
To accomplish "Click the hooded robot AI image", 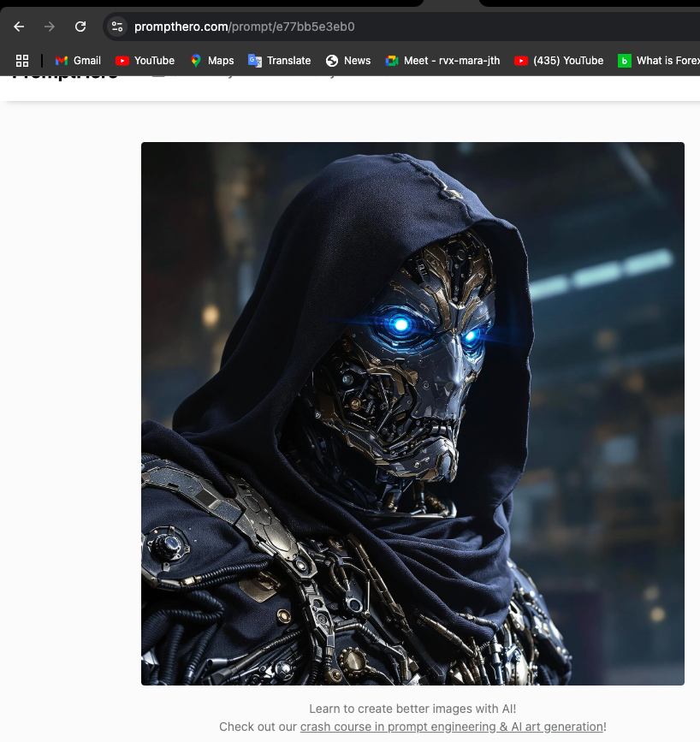I will 412,413.
